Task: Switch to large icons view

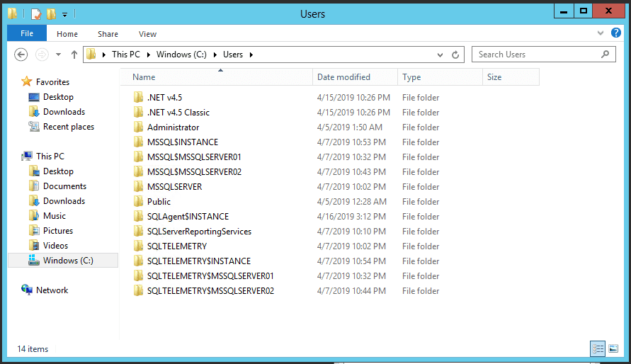Action: click(x=613, y=348)
